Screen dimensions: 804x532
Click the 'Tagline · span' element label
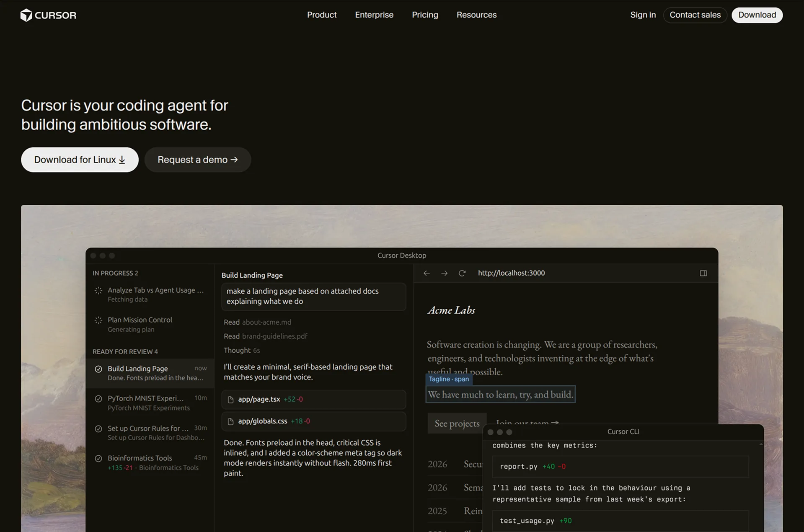[449, 379]
